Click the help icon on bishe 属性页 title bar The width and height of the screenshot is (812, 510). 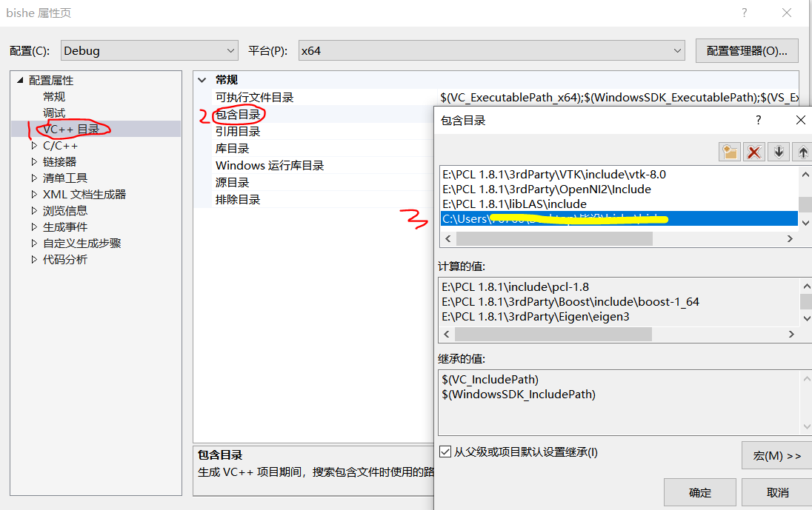point(745,13)
